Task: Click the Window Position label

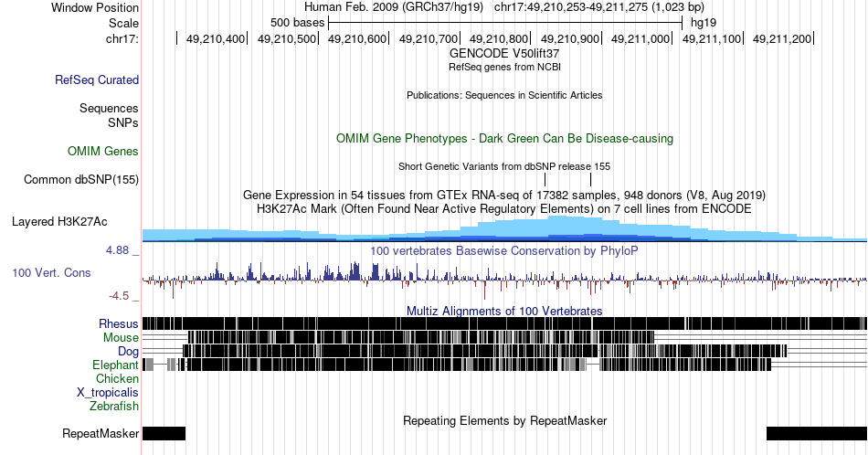Action: (x=95, y=7)
